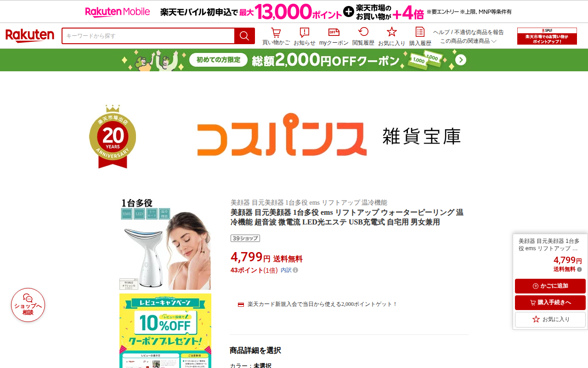Screen dimensions: 588x368
Task: Click the arrow on the 2,000円OFF coupon banner
Action: click(461, 60)
